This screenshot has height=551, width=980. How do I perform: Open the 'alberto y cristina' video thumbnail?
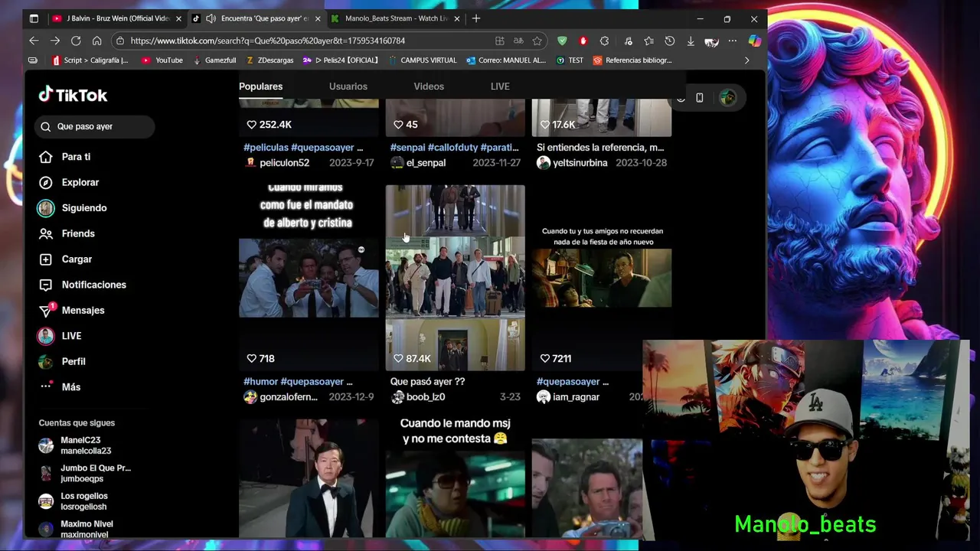point(309,278)
